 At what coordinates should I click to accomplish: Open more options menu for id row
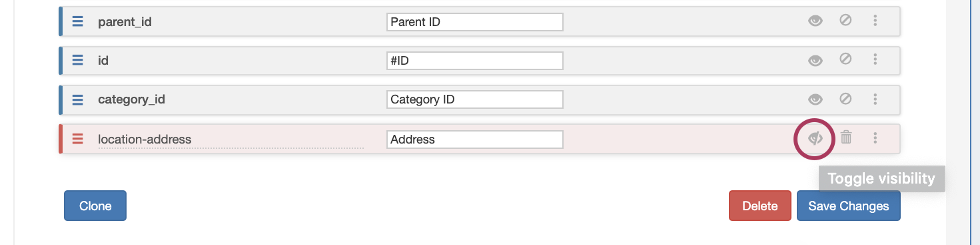coord(875,59)
